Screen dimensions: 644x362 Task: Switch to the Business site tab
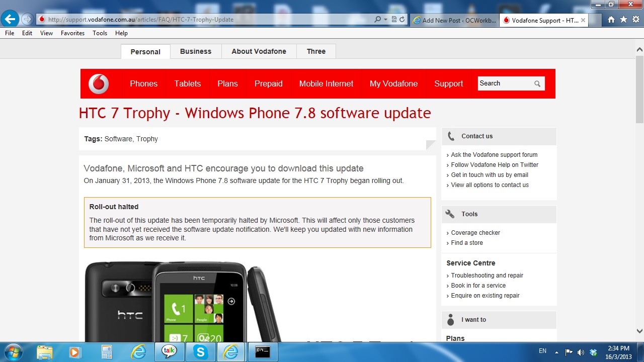click(x=196, y=51)
